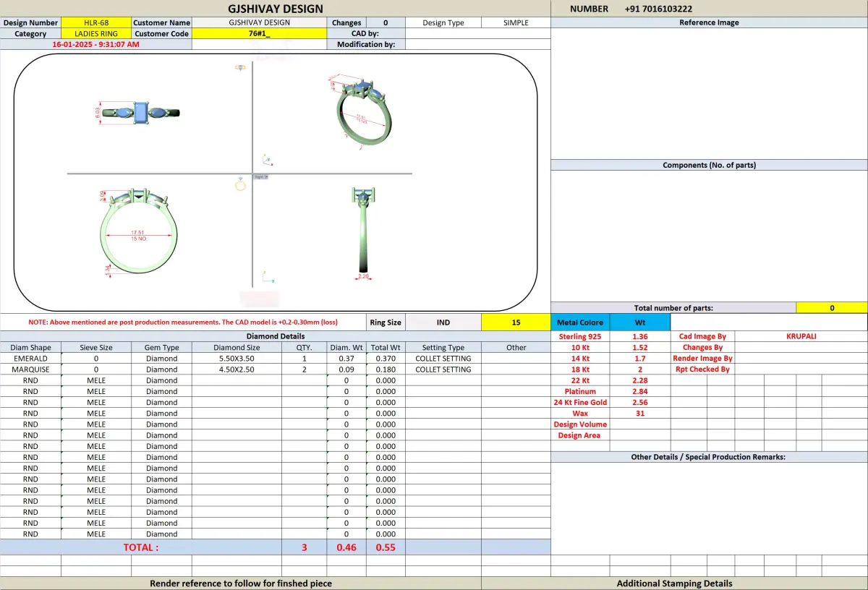
Task: Click the Reference Image header
Action: (709, 22)
